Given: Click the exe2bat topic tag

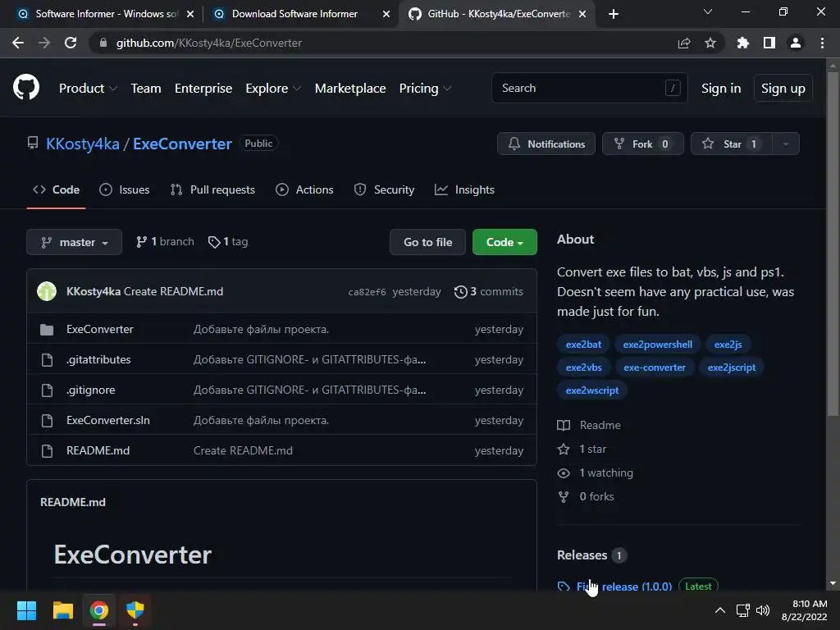Looking at the screenshot, I should pos(583,345).
